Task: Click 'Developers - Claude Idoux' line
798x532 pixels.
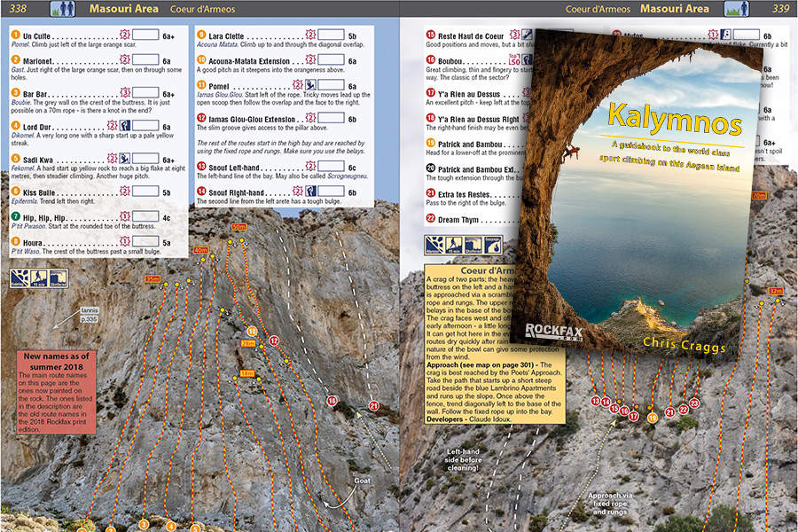Action: pos(468,419)
